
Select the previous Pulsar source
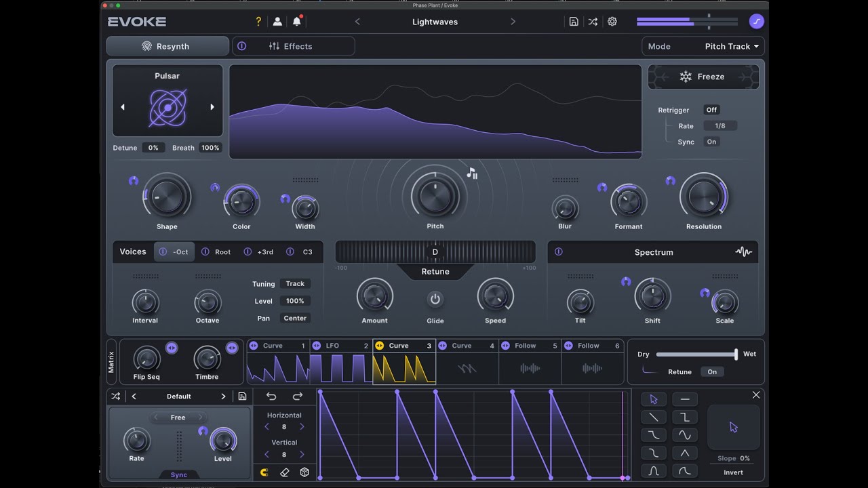pos(123,107)
